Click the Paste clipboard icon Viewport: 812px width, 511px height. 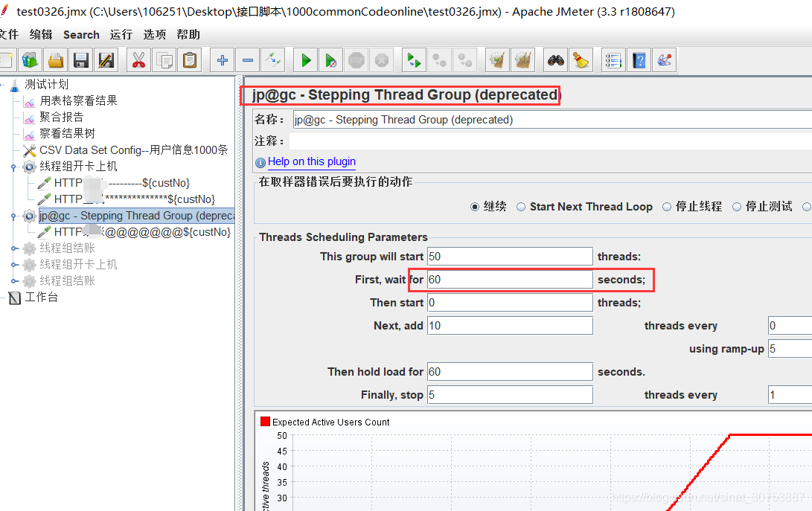(x=190, y=60)
